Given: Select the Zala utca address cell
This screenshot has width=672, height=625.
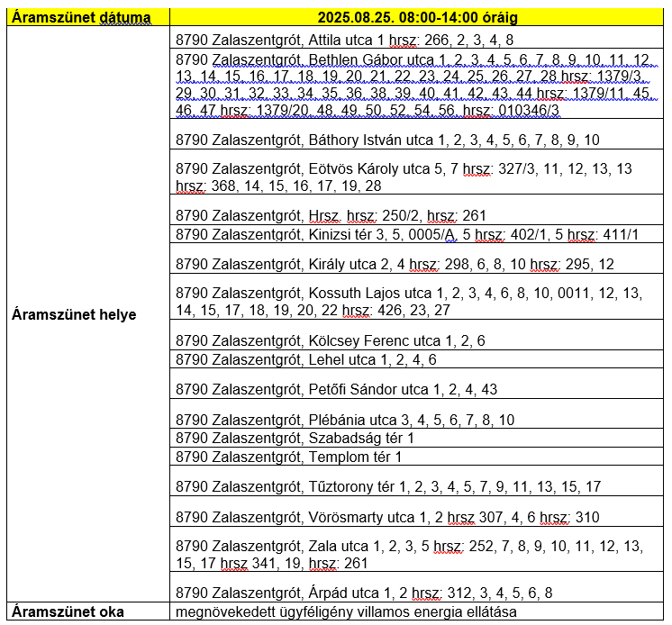Looking at the screenshot, I should click(x=416, y=549).
